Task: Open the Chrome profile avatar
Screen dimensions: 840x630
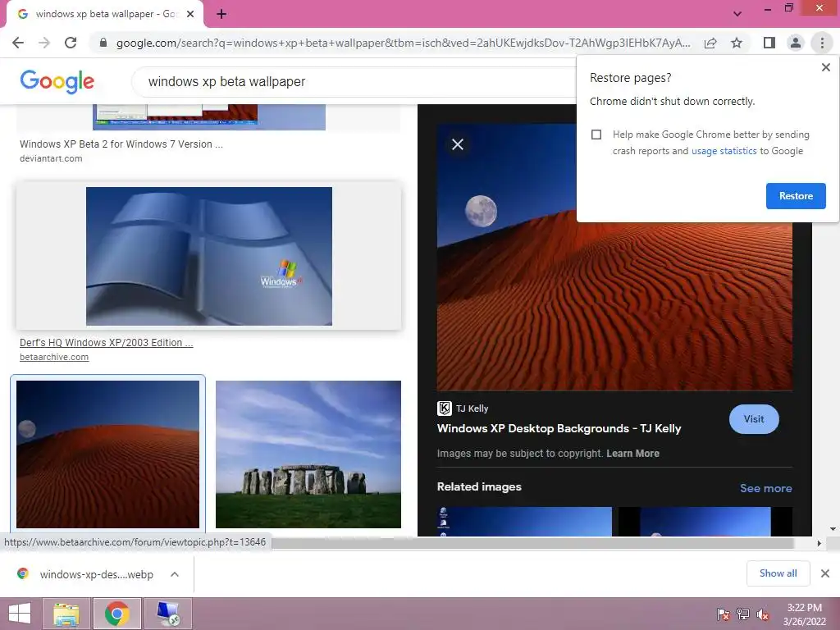Action: (796, 43)
